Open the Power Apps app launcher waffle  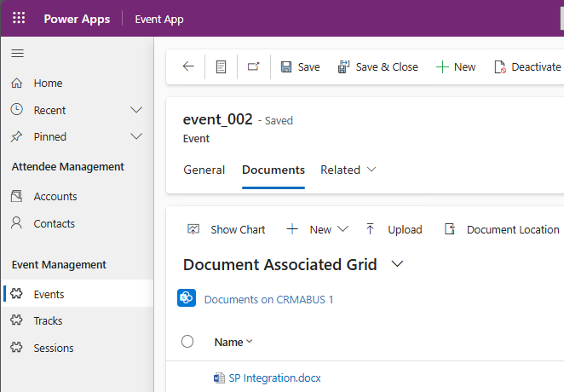click(x=19, y=18)
